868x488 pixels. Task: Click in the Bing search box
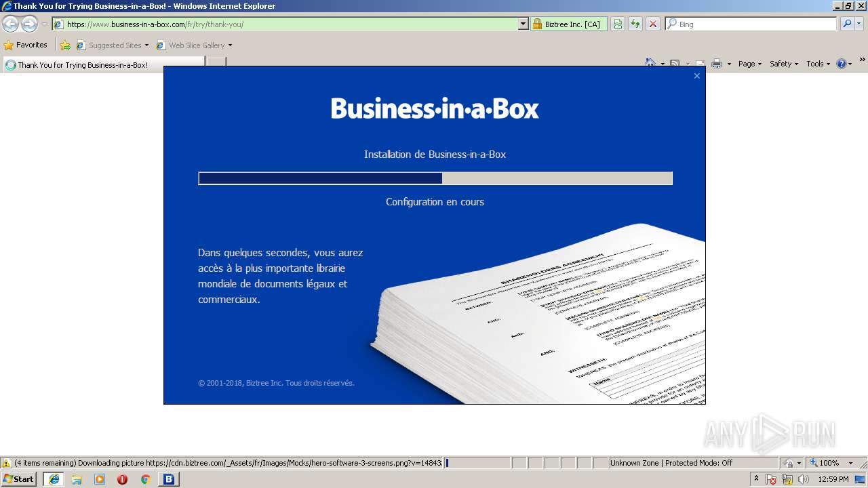(751, 24)
